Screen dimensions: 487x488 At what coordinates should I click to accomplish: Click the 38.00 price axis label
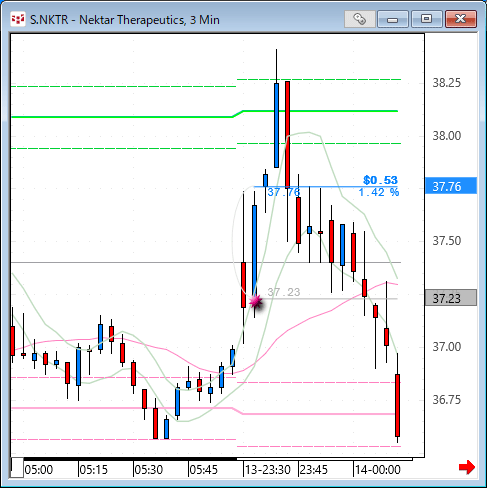(x=447, y=136)
